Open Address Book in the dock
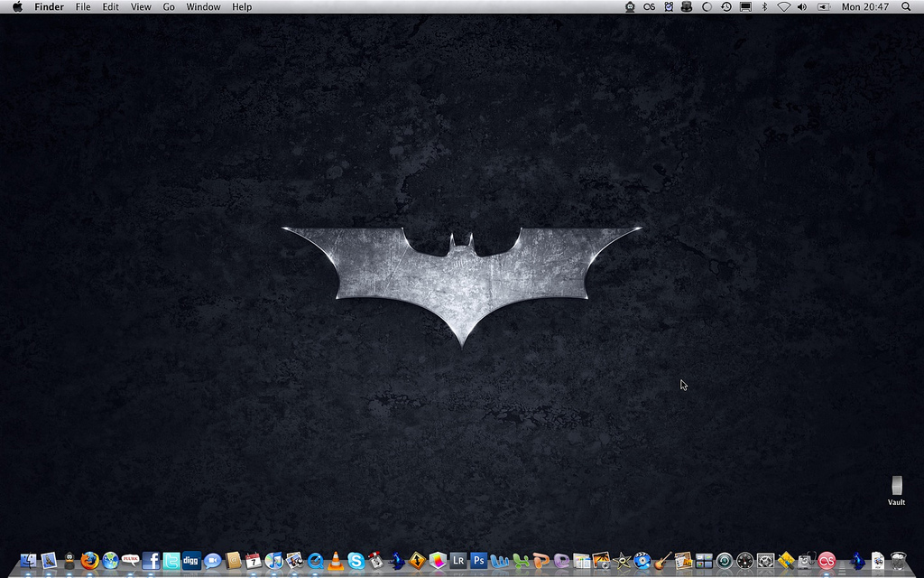The image size is (924, 578). pos(233,560)
